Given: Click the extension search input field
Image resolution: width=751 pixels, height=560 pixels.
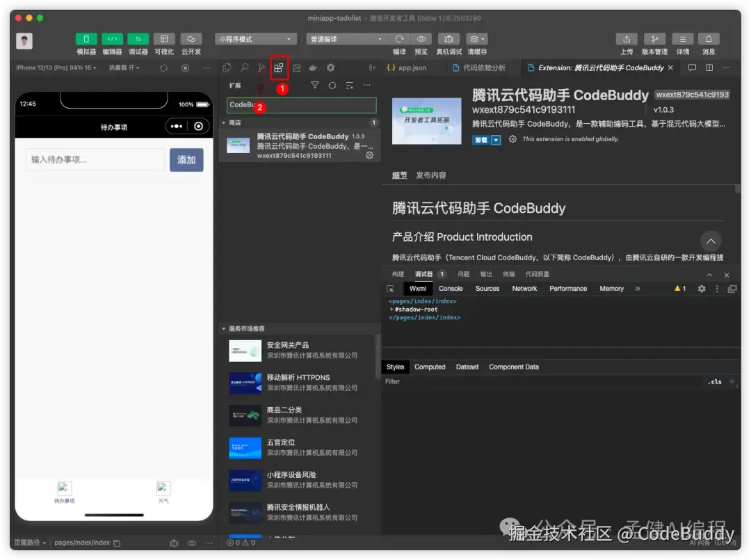Looking at the screenshot, I should pyautogui.click(x=301, y=105).
